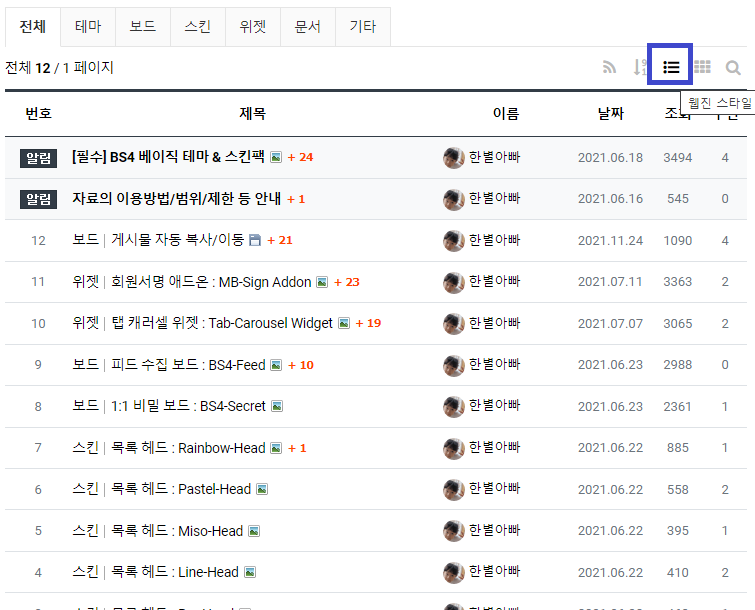Image resolution: width=755 pixels, height=610 pixels.
Task: Click the disk icon beside 게시물 자동 복사/이동
Action: (254, 240)
